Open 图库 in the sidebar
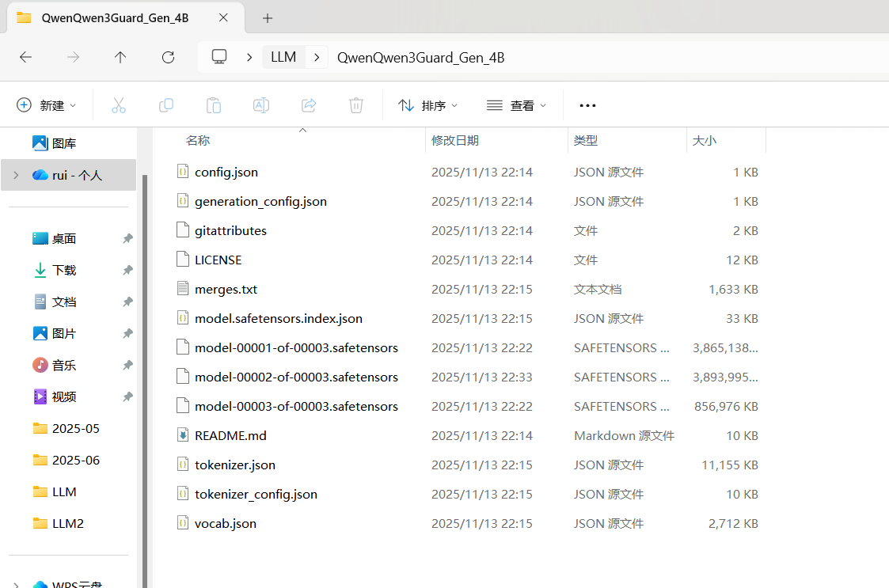Screen dimensions: 889x588 point(55,143)
